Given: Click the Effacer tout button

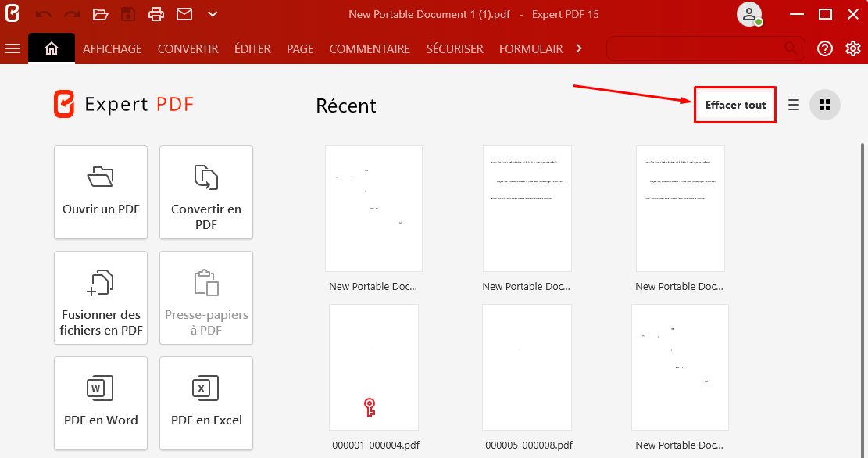Looking at the screenshot, I should 735,105.
